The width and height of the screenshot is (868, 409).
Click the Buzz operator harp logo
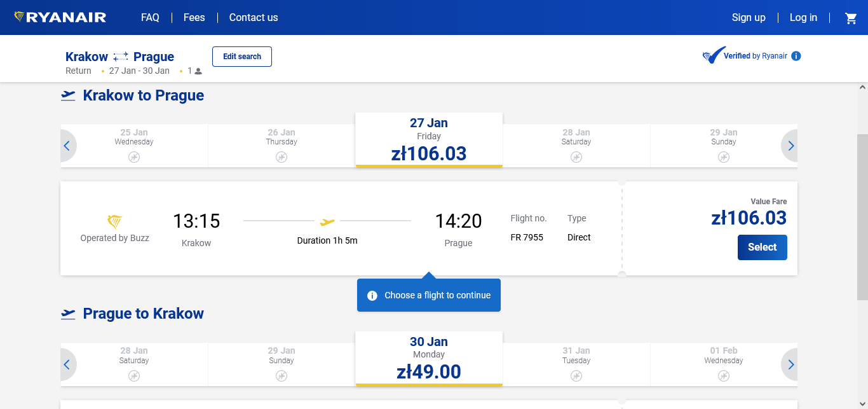click(114, 222)
